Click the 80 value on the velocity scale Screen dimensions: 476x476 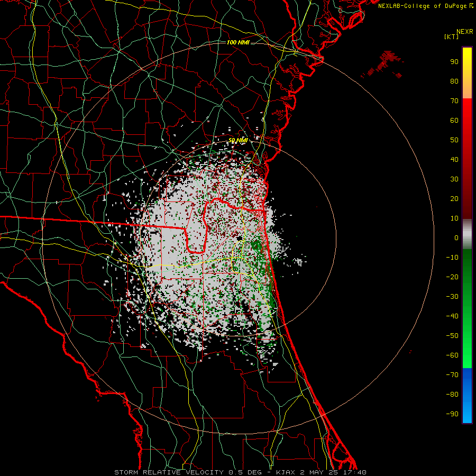point(454,81)
